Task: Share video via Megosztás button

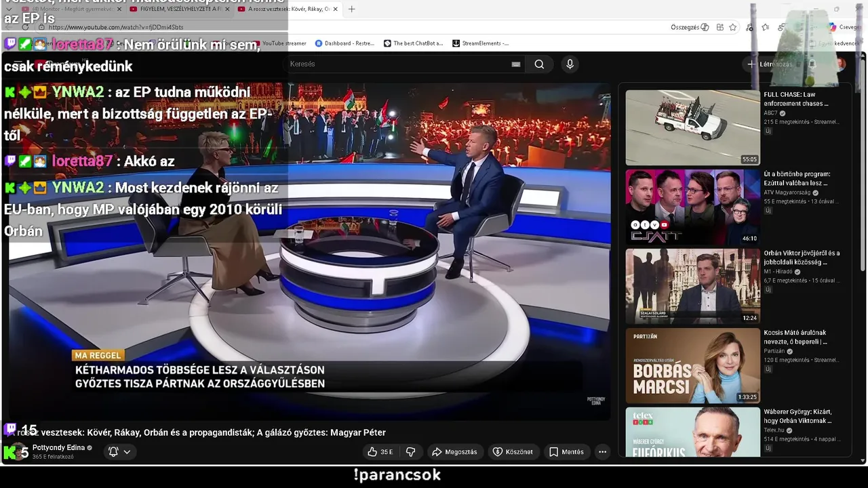Action: pos(454,452)
